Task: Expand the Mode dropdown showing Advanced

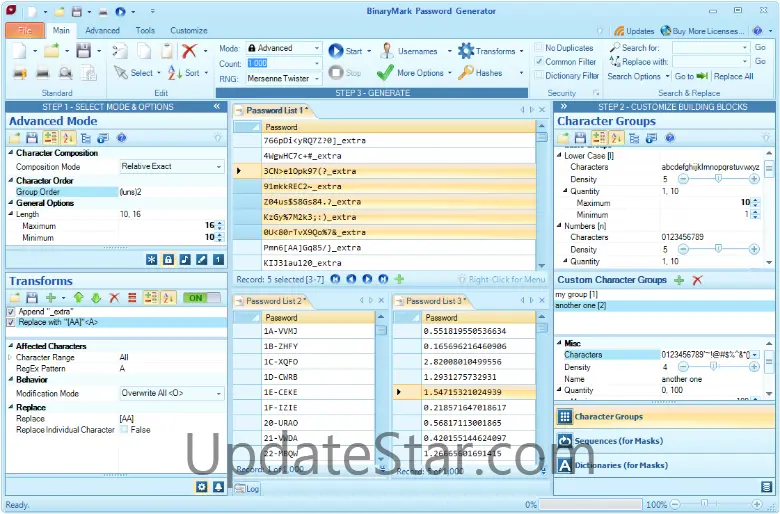Action: click(x=317, y=48)
